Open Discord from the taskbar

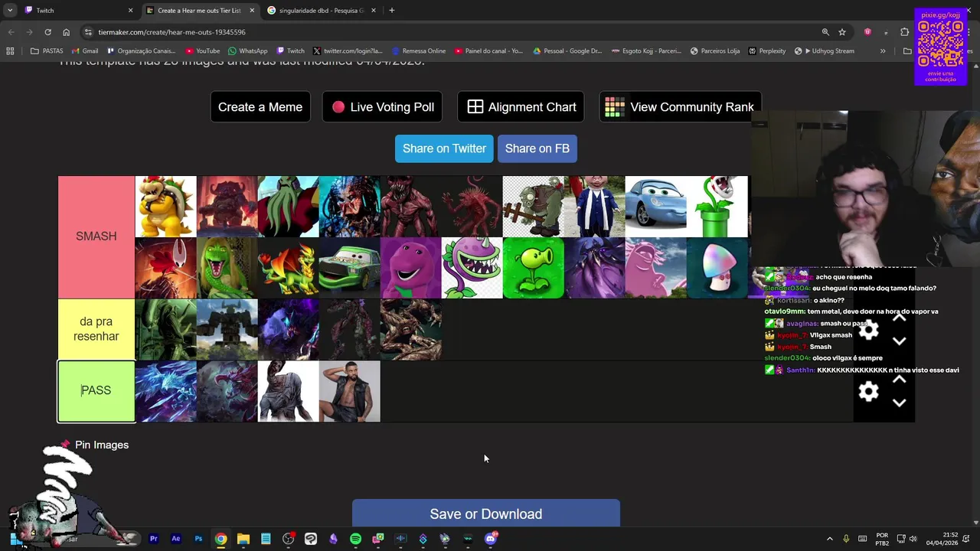tap(491, 539)
